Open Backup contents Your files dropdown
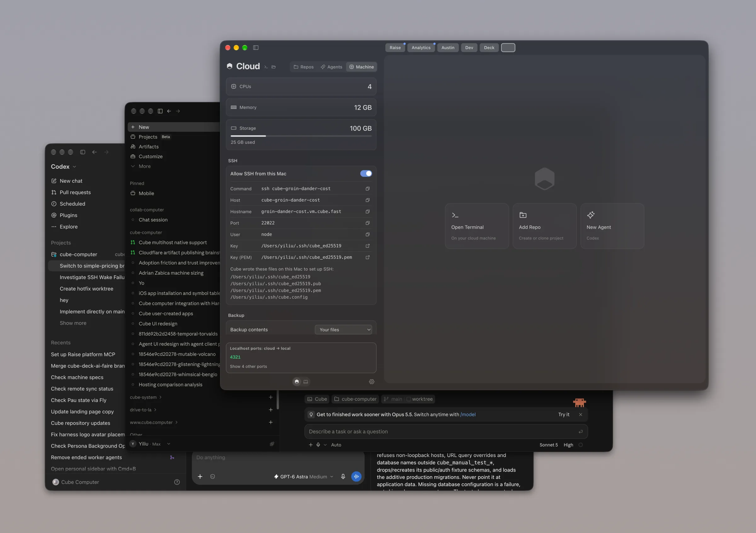 (x=343, y=330)
